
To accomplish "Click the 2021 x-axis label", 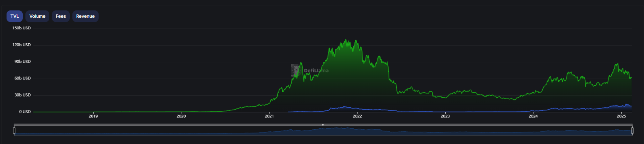I will pyautogui.click(x=269, y=116).
